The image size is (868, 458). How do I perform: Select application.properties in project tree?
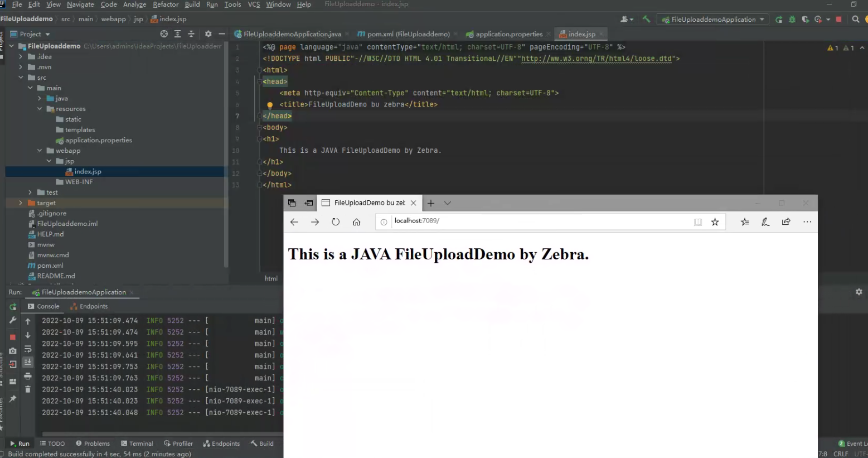[x=94, y=140]
